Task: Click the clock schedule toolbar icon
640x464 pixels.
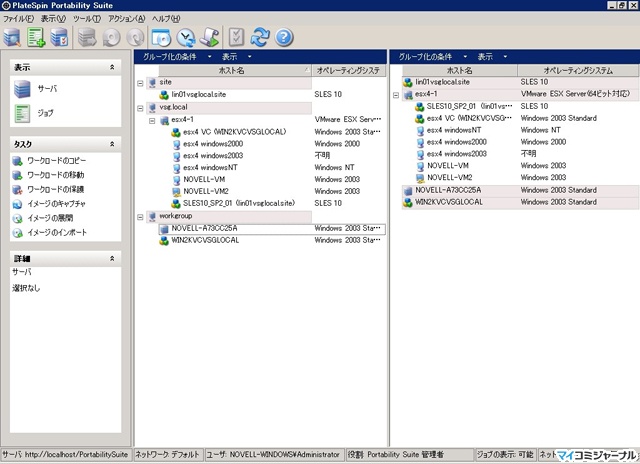Action: click(x=186, y=38)
